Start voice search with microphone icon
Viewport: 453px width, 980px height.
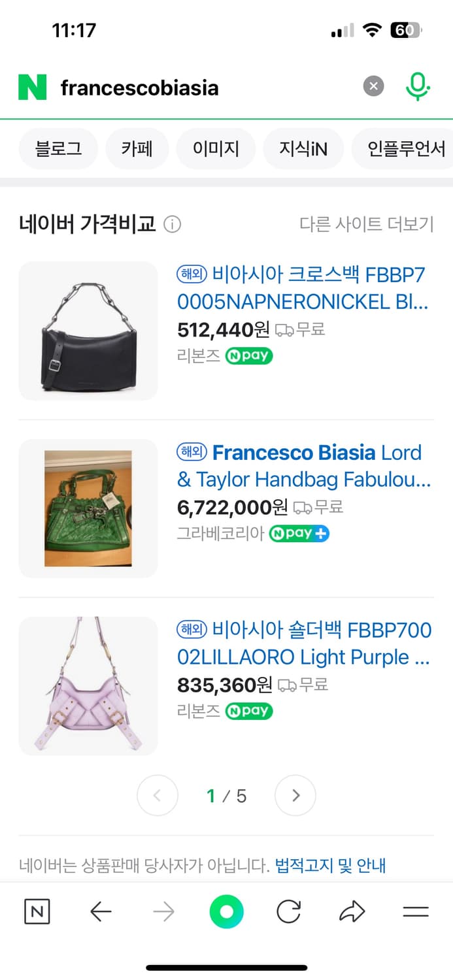tap(417, 86)
